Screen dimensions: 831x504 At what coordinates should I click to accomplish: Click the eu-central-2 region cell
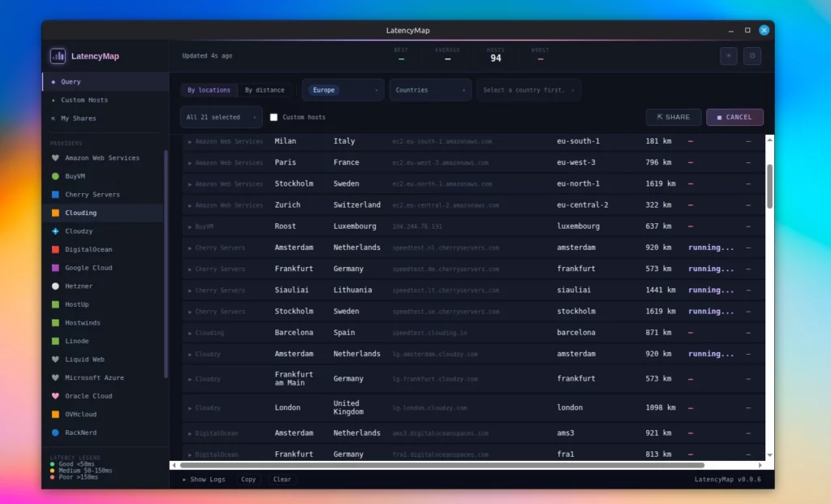pos(583,205)
